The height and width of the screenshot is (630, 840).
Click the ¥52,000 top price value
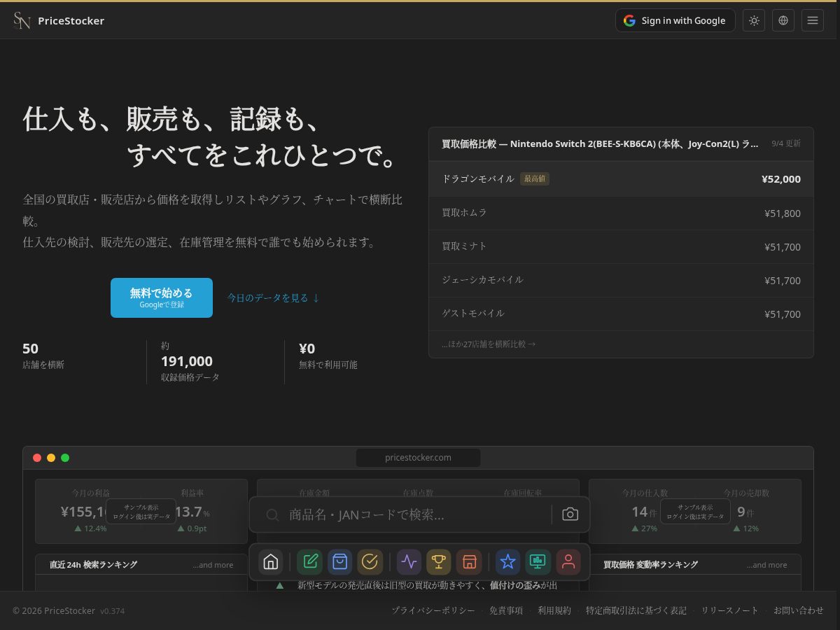[781, 179]
